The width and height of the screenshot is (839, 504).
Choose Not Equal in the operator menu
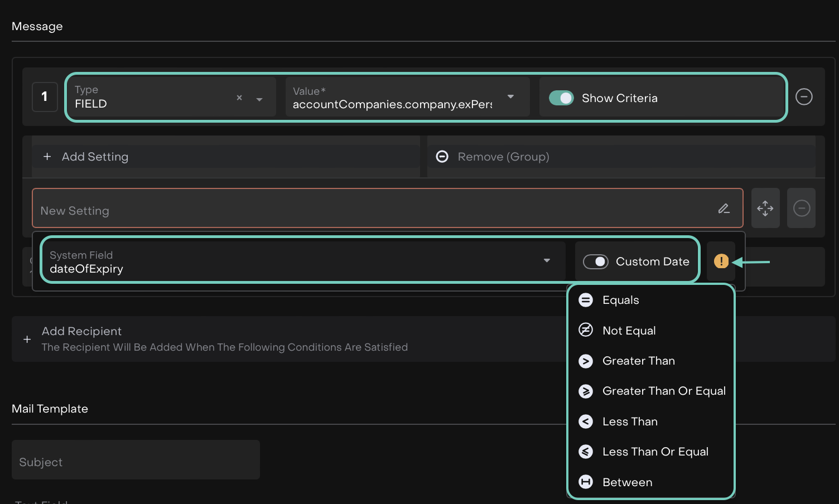coord(629,331)
